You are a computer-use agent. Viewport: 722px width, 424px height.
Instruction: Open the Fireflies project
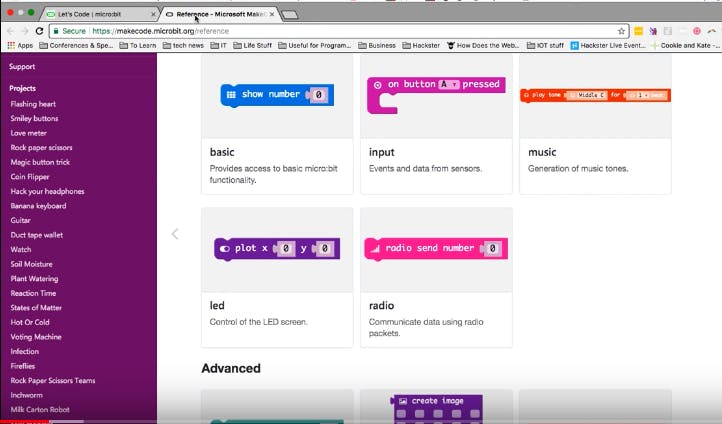click(23, 366)
